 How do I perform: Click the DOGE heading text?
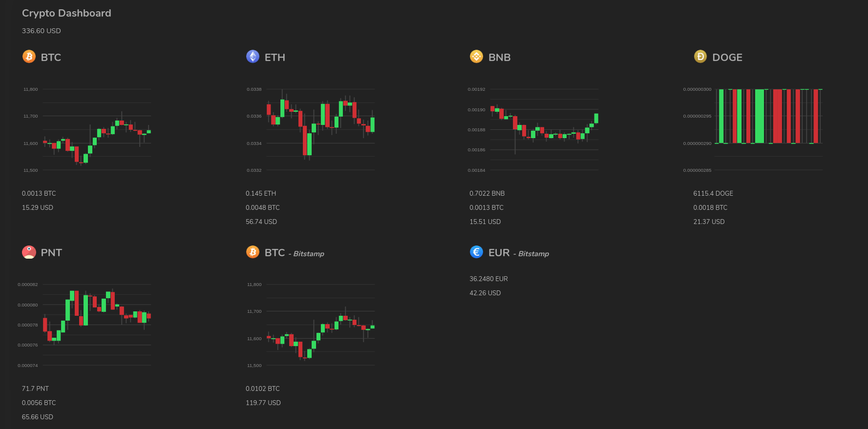[x=727, y=57]
